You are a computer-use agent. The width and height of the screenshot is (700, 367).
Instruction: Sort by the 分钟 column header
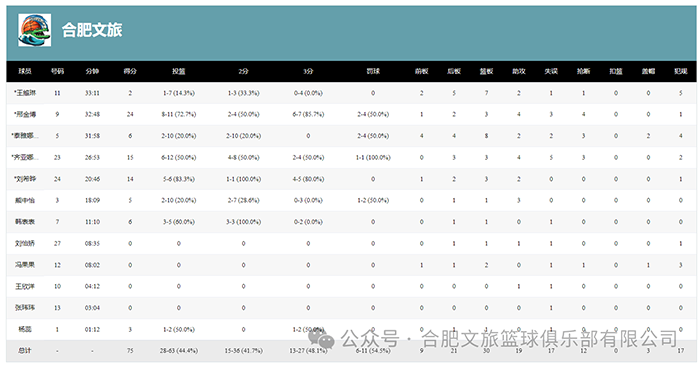92,71
